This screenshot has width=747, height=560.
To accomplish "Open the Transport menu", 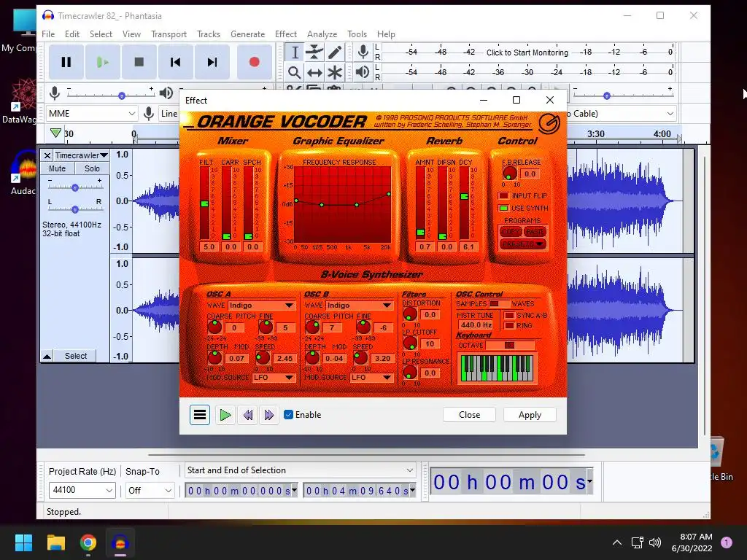I will pos(169,34).
